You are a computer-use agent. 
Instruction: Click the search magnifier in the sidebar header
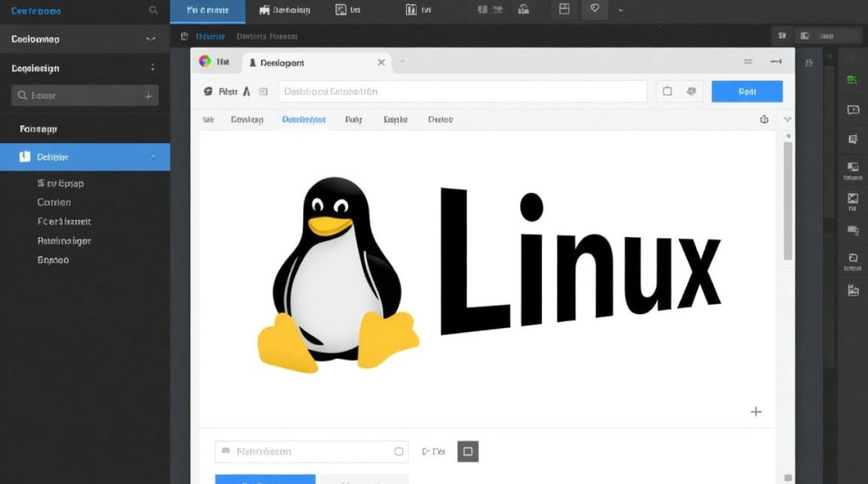pyautogui.click(x=153, y=10)
